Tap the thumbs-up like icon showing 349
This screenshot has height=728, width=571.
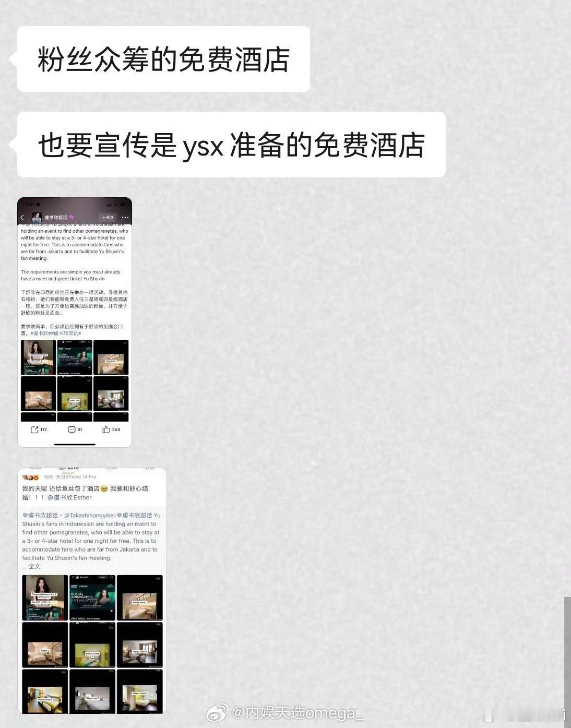(x=106, y=429)
